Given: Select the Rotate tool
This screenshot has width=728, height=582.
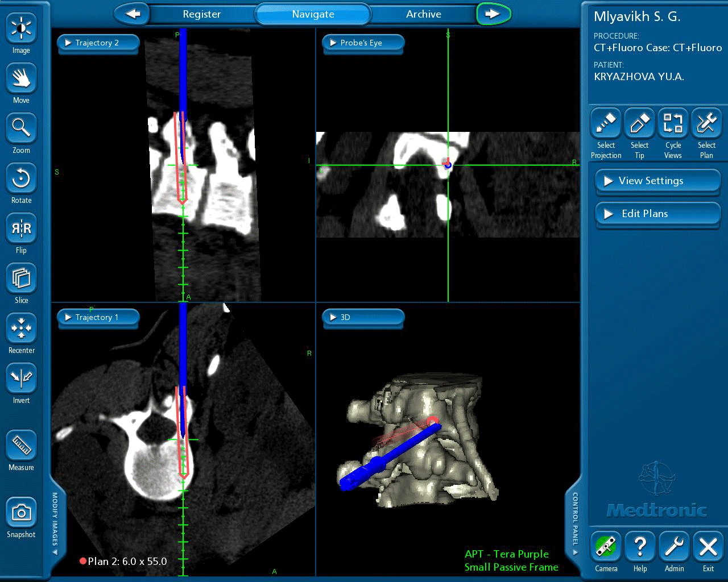Looking at the screenshot, I should (21, 179).
